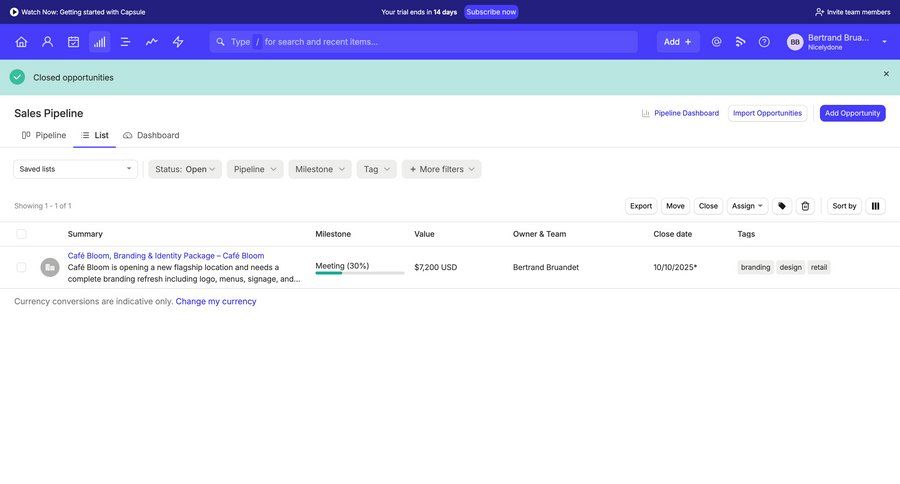
Task: Open the Milestone filter dropdown
Action: pyautogui.click(x=320, y=169)
